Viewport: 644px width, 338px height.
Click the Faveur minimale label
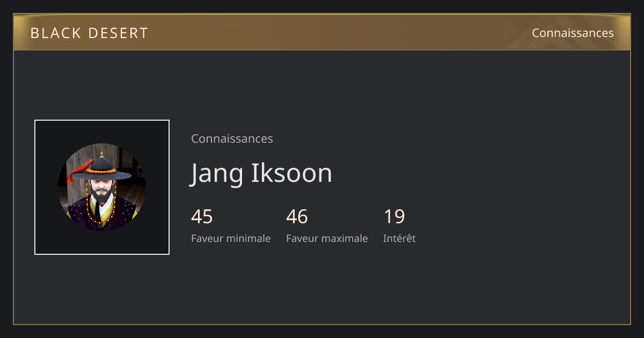point(231,238)
